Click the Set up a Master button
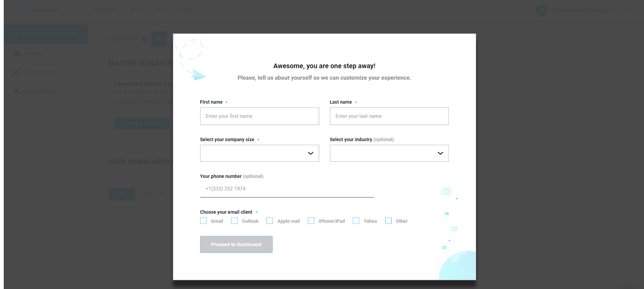Viewport: 644px width, 289px height. coord(142,123)
